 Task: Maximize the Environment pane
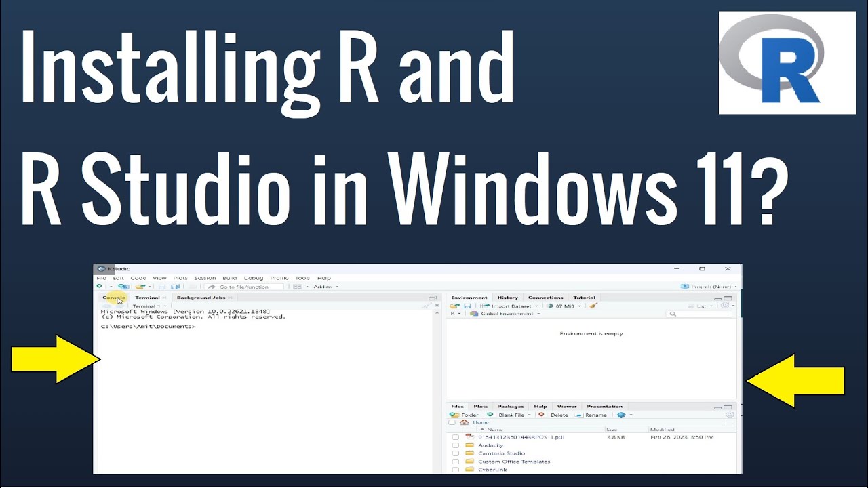tap(728, 298)
